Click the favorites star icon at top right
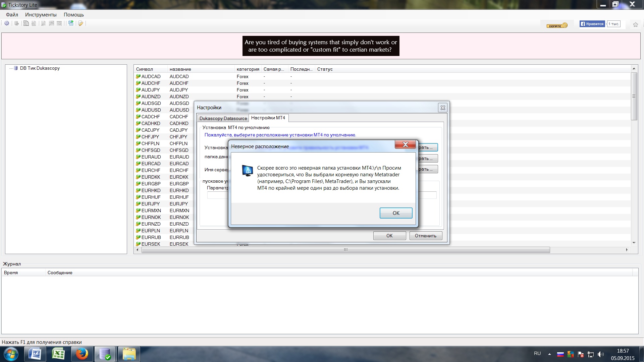Image resolution: width=644 pixels, height=362 pixels. (x=635, y=24)
